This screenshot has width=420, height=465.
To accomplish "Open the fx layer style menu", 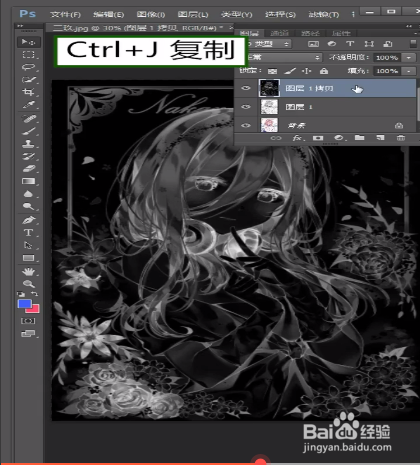I will pos(297,138).
